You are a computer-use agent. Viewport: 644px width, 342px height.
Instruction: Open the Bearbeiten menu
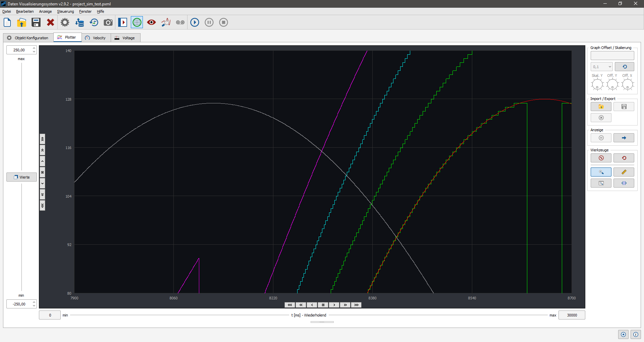pos(25,11)
